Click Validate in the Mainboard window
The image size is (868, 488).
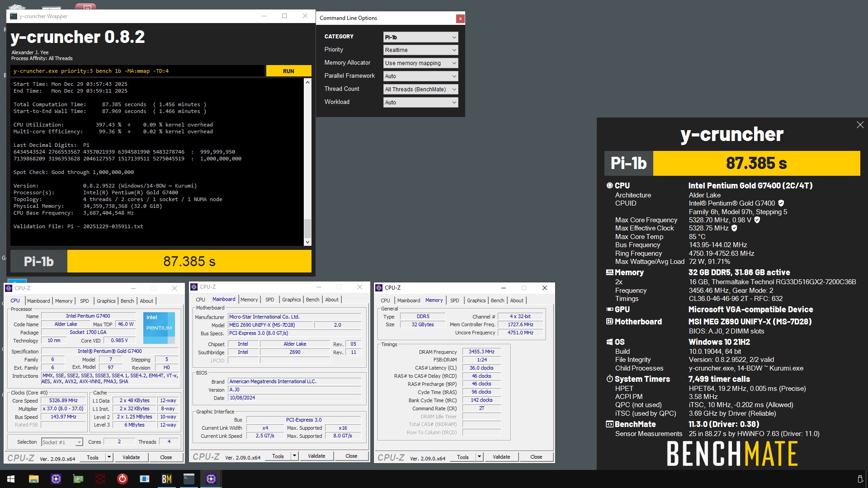tap(316, 456)
